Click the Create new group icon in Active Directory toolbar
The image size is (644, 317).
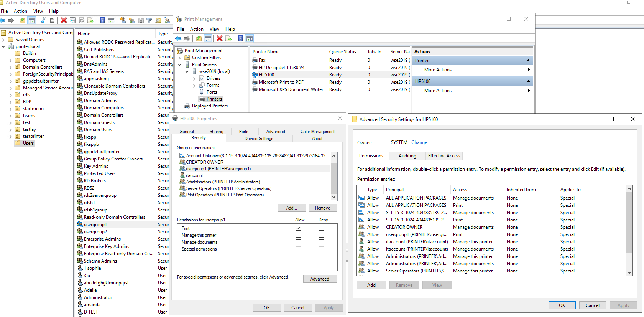point(131,20)
